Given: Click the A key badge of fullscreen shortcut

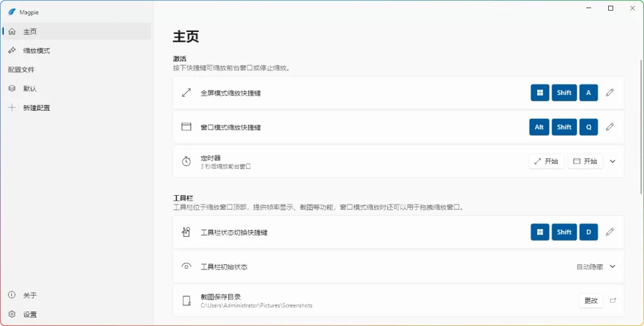Looking at the screenshot, I should point(589,93).
